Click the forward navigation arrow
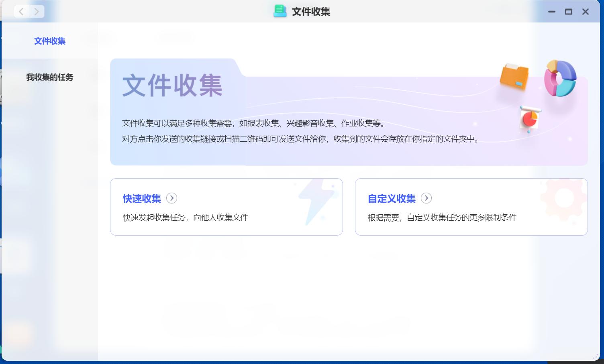Screen dimensions: 604x364 pos(37,12)
